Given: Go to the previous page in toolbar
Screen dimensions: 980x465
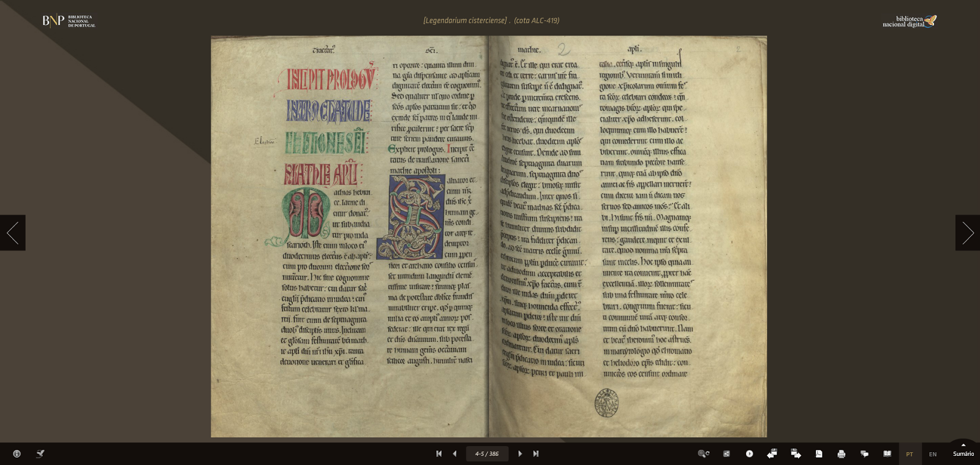Looking at the screenshot, I should coord(454,454).
